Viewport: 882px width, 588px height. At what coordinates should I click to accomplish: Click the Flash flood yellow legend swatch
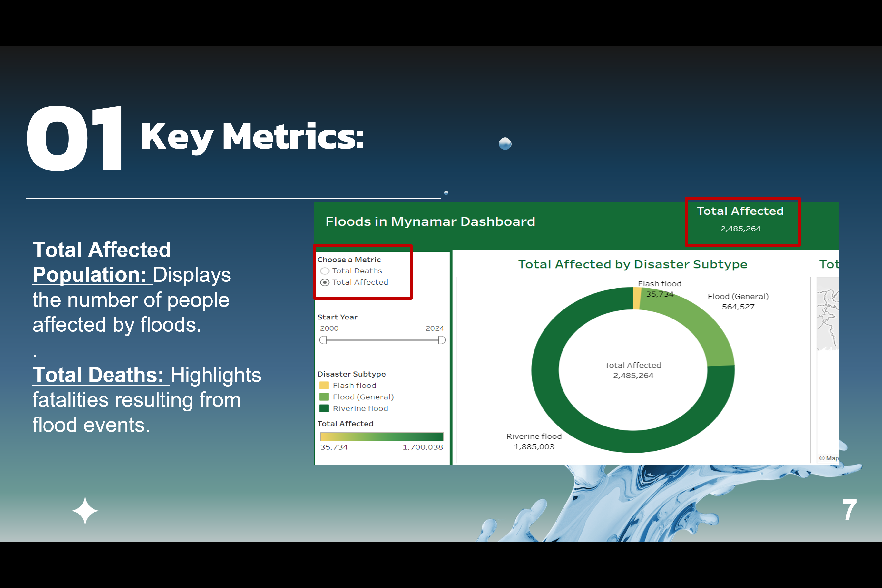pos(324,386)
